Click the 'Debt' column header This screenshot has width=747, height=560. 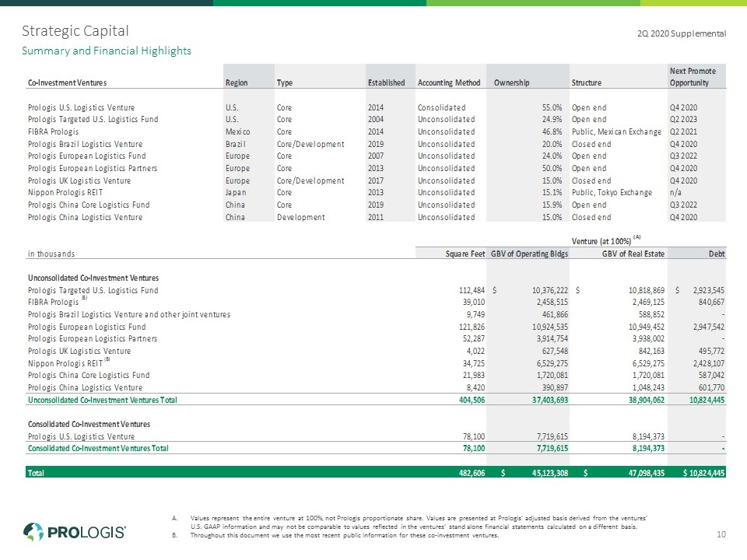pos(717,254)
